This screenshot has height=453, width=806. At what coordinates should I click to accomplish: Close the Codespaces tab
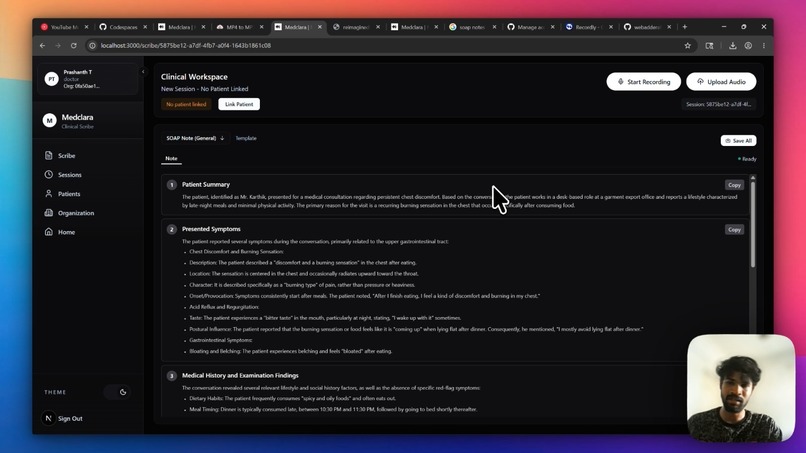(145, 27)
